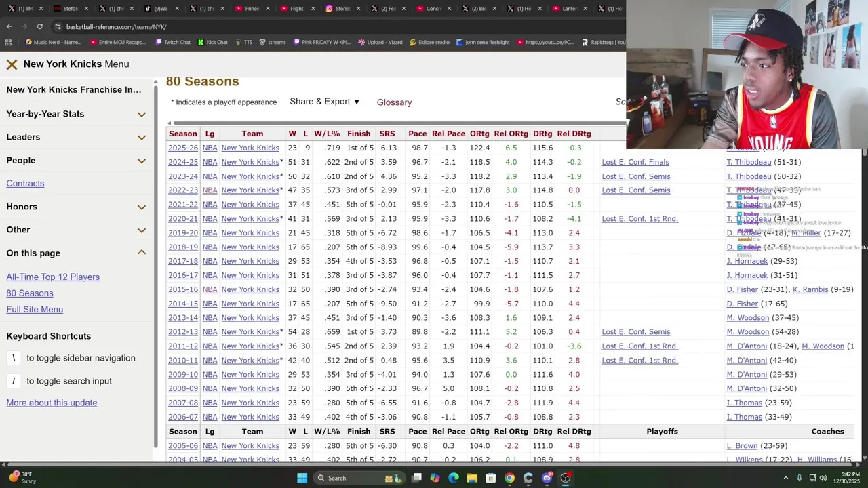868x488 pixels.
Task: Open Windows Start menu
Action: [x=302, y=478]
